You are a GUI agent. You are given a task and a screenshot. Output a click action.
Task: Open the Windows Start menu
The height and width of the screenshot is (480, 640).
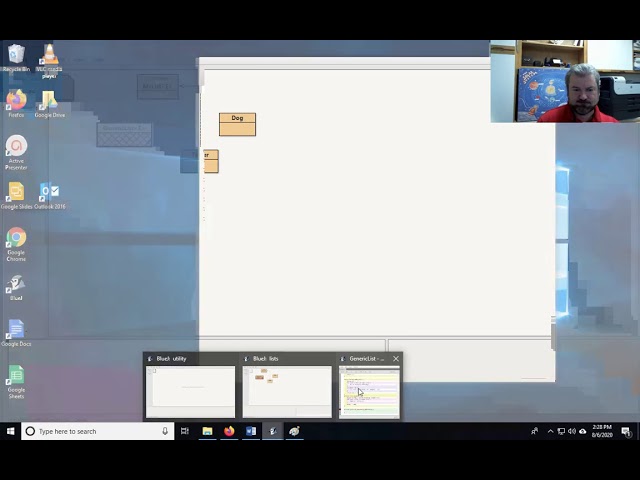coord(10,431)
